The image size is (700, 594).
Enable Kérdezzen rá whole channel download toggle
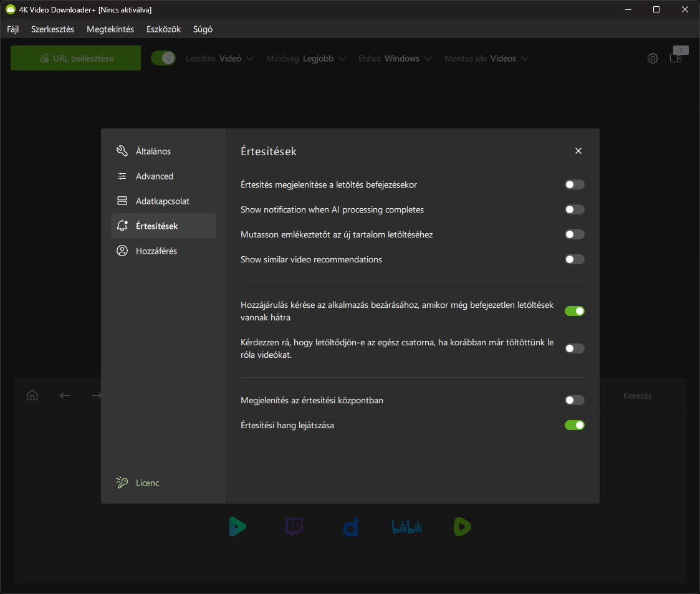574,348
